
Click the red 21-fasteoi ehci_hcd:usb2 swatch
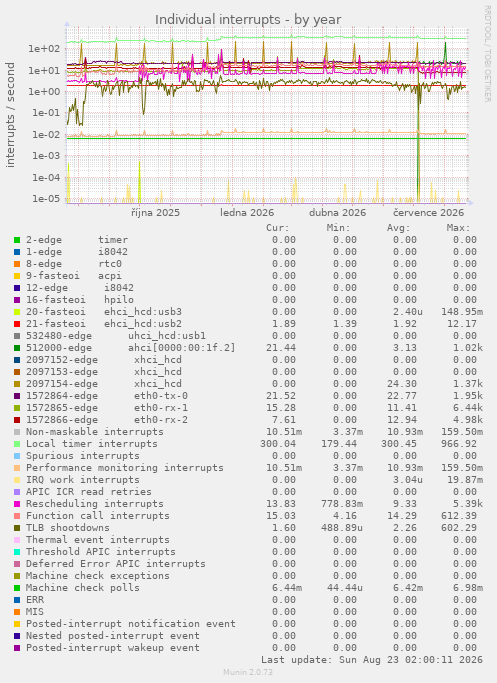pos(17,324)
